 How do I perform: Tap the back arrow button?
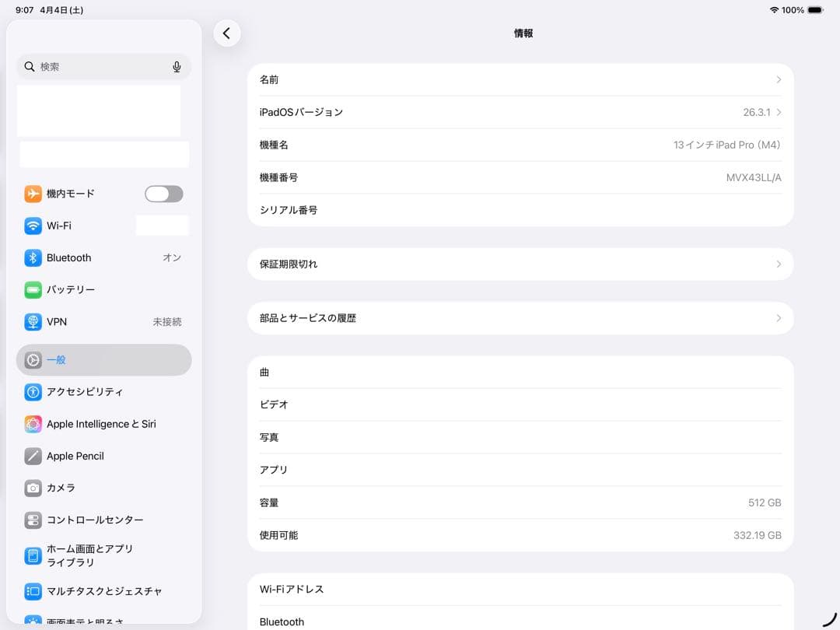click(x=226, y=33)
